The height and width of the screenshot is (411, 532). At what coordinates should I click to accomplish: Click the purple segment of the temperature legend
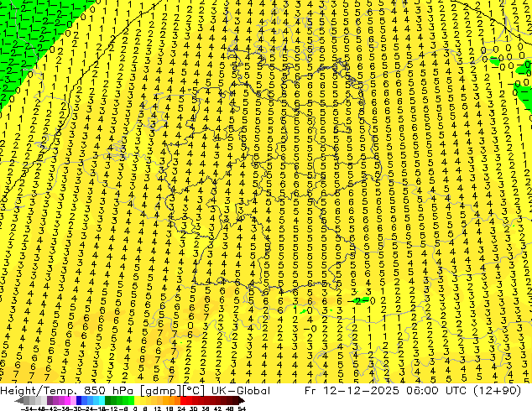(x=61, y=401)
